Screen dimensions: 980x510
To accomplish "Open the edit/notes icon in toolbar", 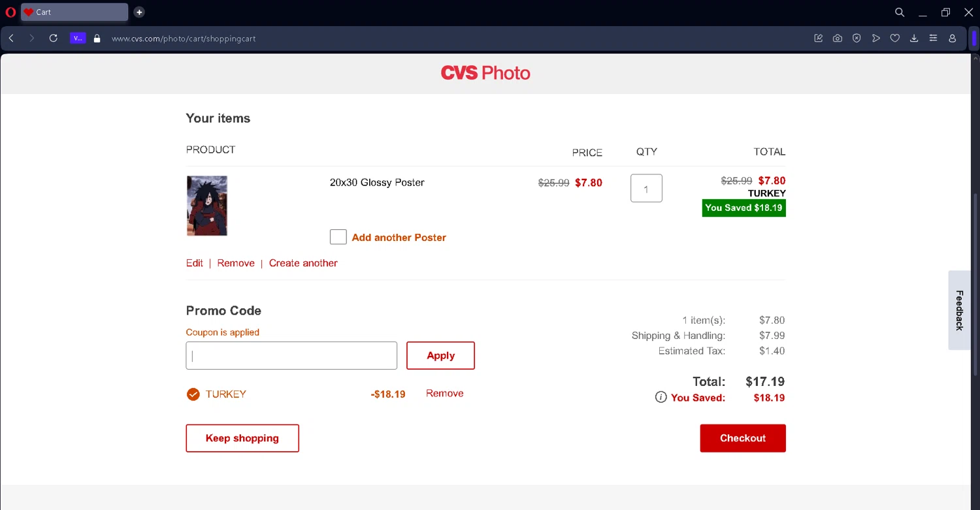I will click(819, 39).
